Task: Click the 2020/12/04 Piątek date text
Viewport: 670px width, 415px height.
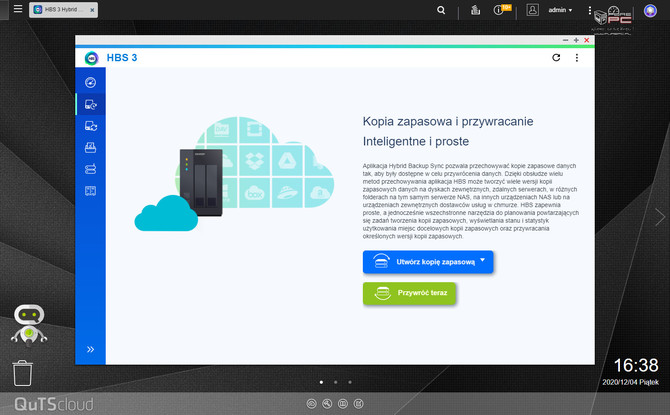Action: pyautogui.click(x=630, y=383)
